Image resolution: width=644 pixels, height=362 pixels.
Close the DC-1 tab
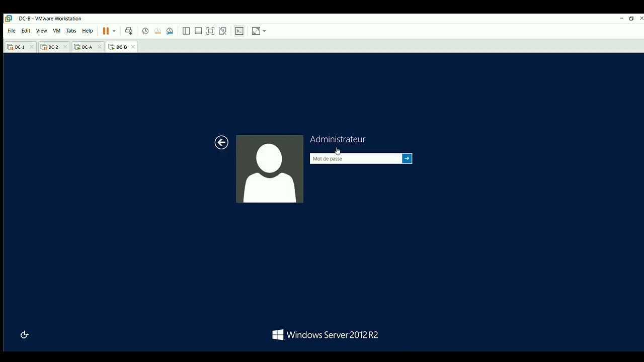31,47
